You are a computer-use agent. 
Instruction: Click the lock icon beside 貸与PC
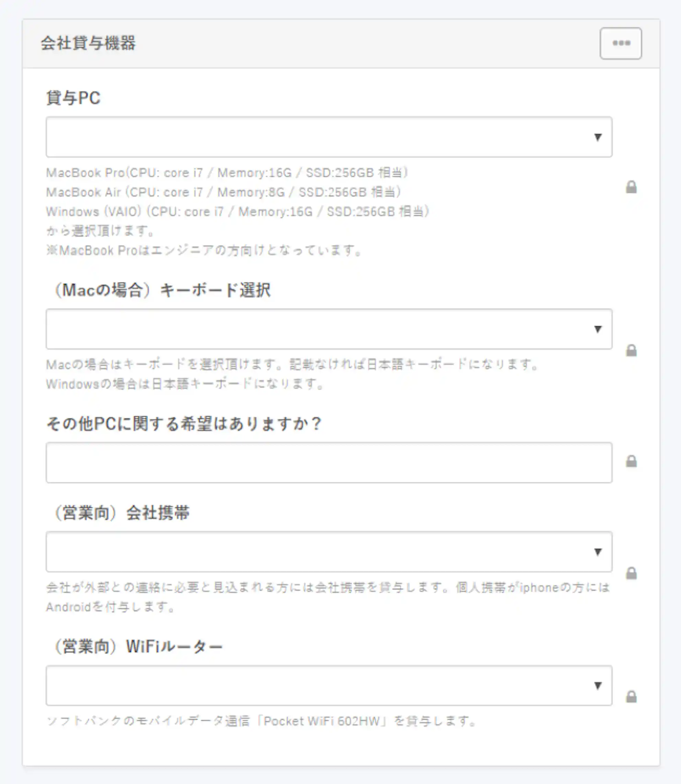pyautogui.click(x=631, y=187)
